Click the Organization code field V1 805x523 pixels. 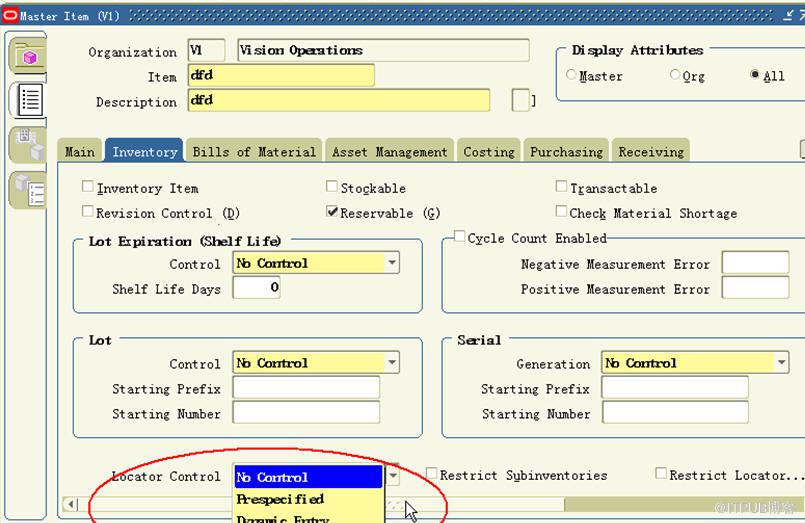(x=206, y=50)
